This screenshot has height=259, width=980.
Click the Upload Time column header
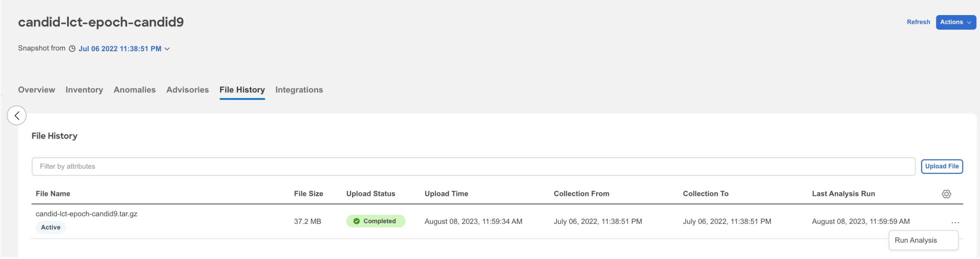446,194
